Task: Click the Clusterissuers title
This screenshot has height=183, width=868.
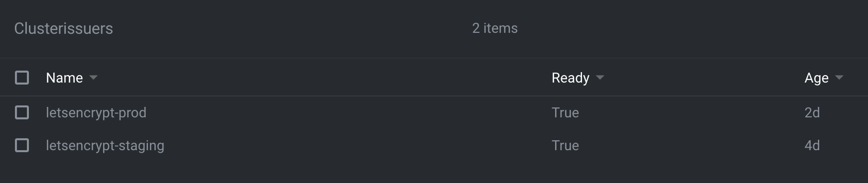Action: coord(64,28)
